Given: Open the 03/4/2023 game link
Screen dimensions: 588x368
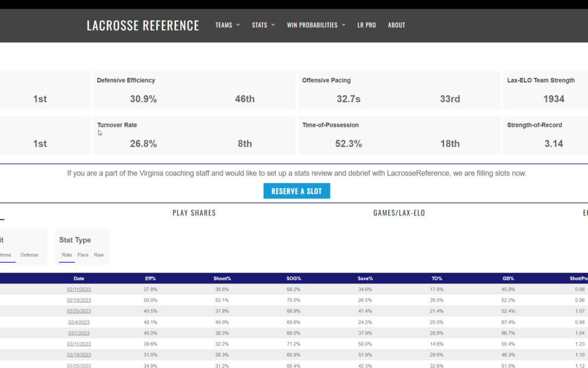Looking at the screenshot, I should pos(79,322).
